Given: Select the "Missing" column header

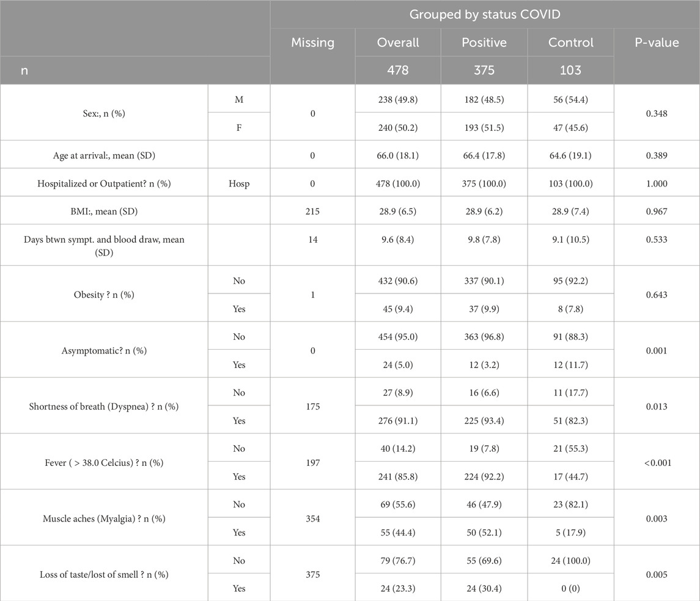Looking at the screenshot, I should pos(312,43).
